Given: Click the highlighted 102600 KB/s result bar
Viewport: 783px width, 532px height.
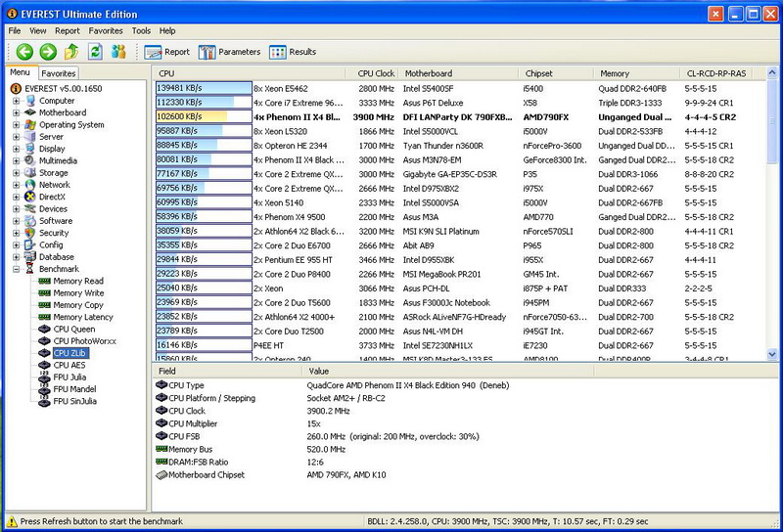Looking at the screenshot, I should point(204,116).
